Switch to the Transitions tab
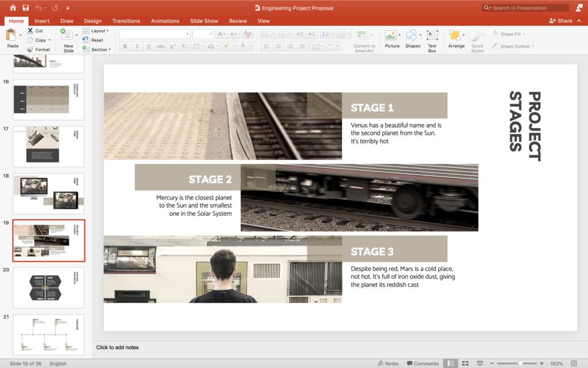 [x=126, y=21]
